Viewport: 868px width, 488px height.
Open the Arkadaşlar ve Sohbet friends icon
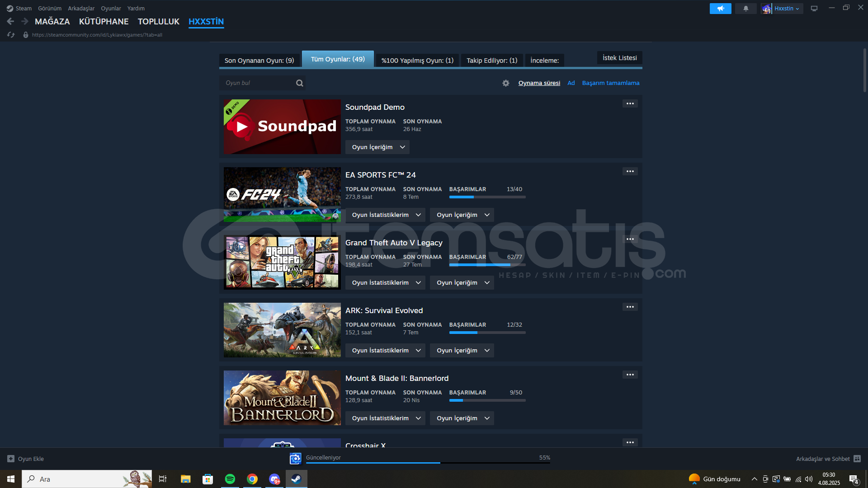[857, 459]
